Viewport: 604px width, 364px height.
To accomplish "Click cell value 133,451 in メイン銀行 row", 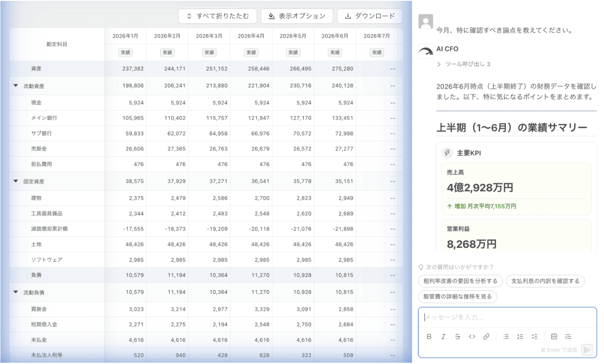I will pos(342,118).
